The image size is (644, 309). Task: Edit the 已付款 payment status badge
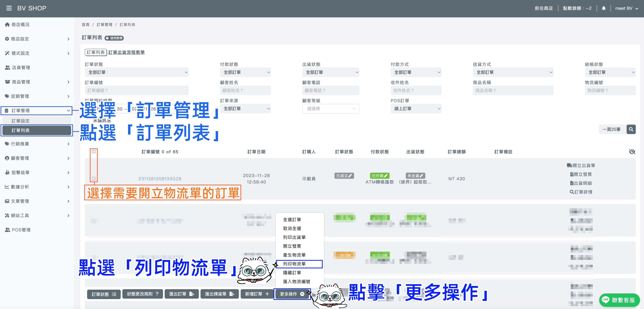tap(380, 176)
